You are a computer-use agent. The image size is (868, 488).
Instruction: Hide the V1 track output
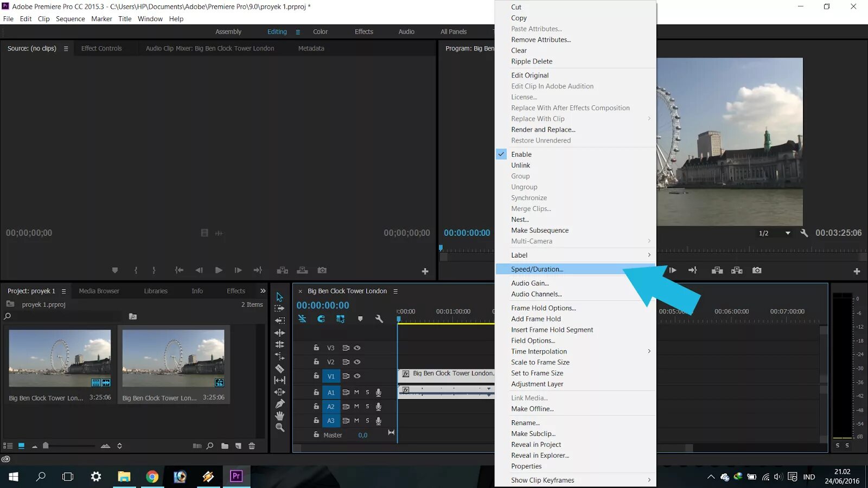pyautogui.click(x=357, y=376)
